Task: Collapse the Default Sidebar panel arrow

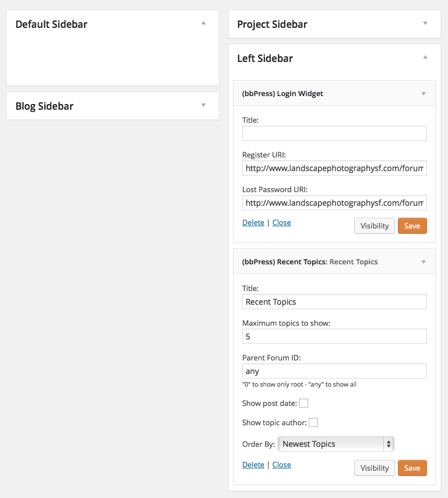Action: pyautogui.click(x=204, y=23)
